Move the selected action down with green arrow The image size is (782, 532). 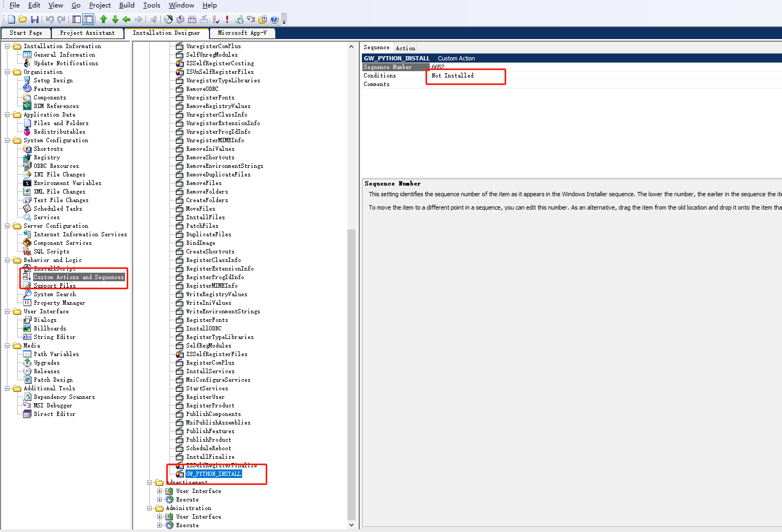point(115,19)
